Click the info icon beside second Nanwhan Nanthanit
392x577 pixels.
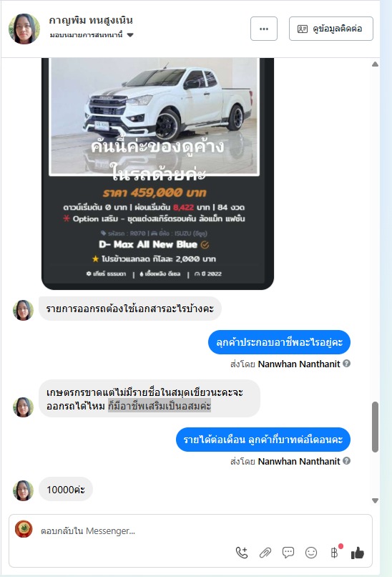point(346,461)
